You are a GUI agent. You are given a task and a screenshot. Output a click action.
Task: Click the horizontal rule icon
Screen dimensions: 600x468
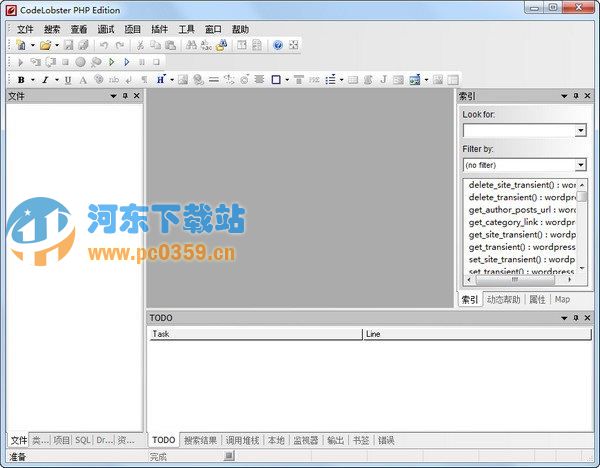(214, 80)
